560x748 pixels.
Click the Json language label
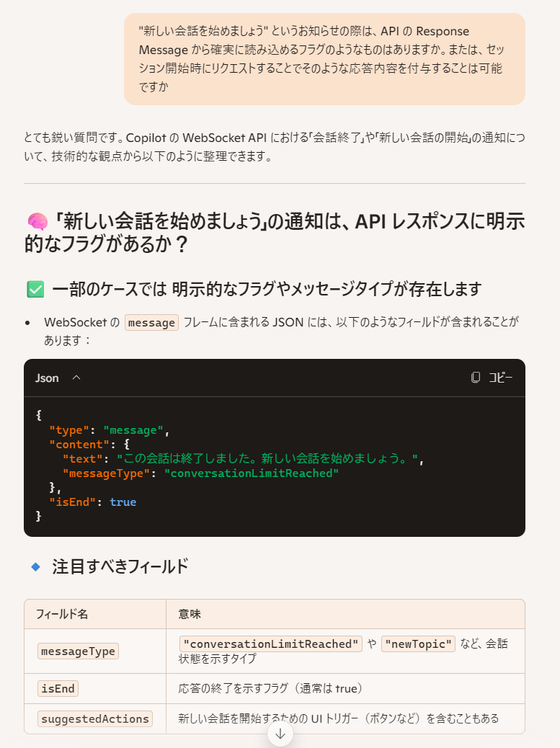tap(47, 378)
